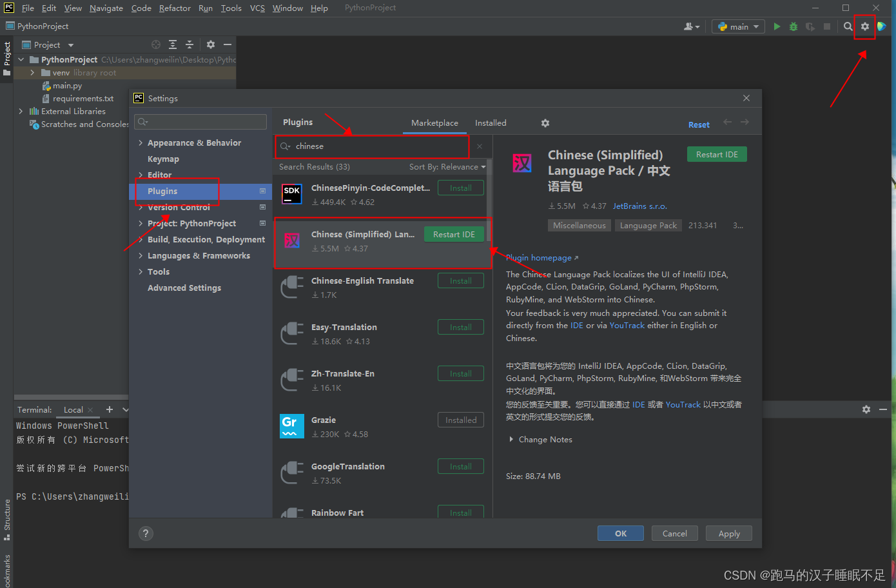This screenshot has height=588, width=896.
Task: Open main.py in the project tree
Action: tap(67, 86)
